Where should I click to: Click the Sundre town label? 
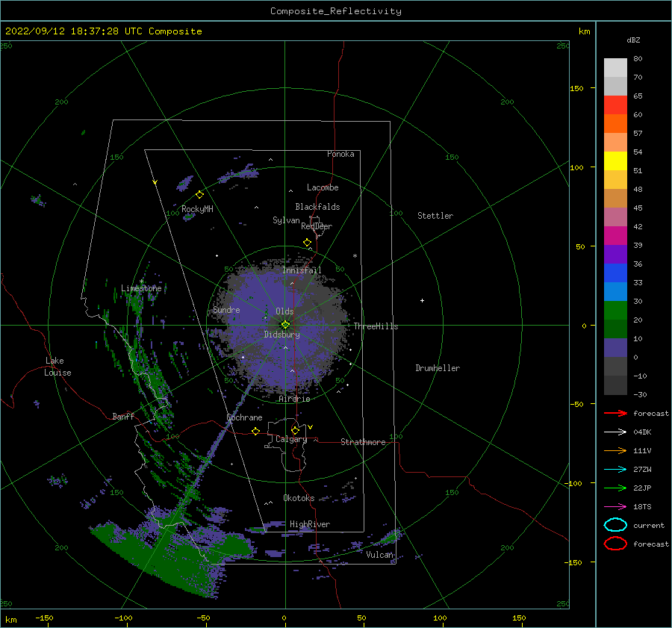click(226, 309)
